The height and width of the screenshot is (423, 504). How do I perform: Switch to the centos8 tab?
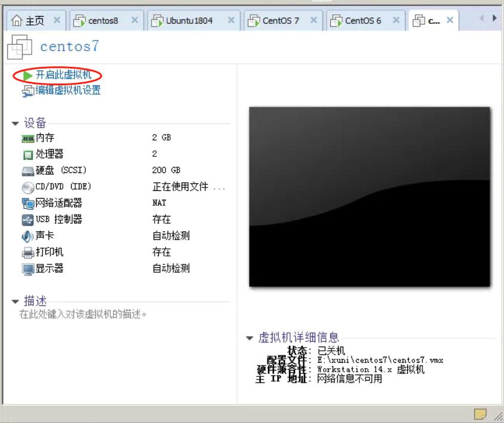(106, 21)
